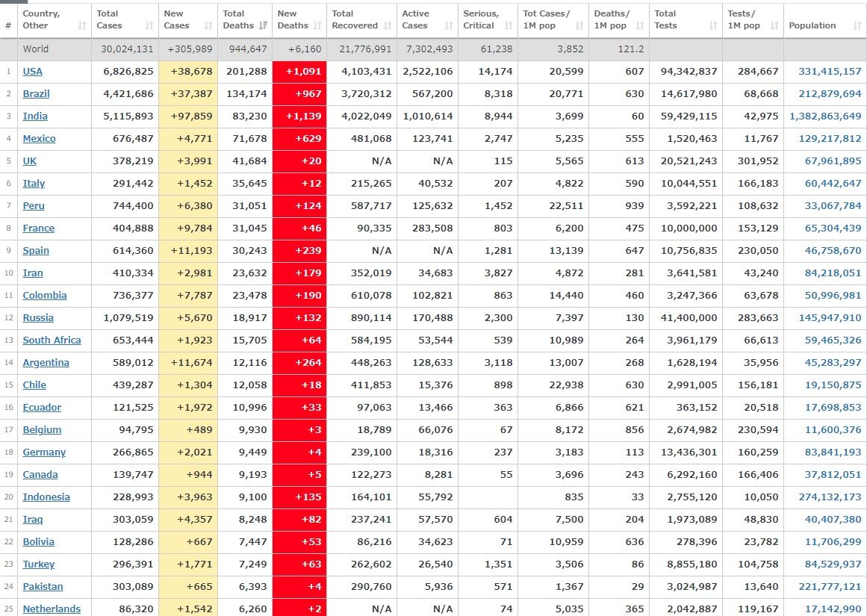
Task: Sort table by Total Cases column icon
Action: [x=149, y=26]
